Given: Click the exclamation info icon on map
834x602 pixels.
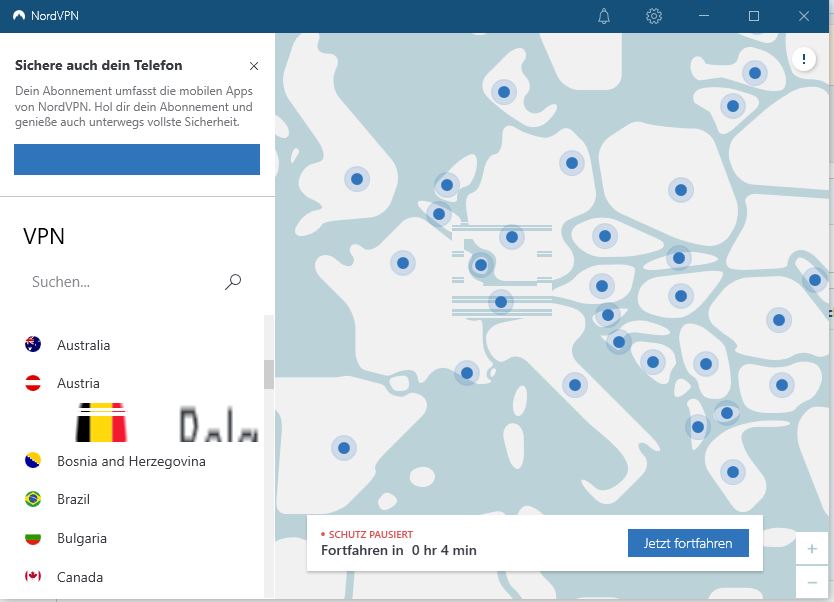Looking at the screenshot, I should (804, 58).
